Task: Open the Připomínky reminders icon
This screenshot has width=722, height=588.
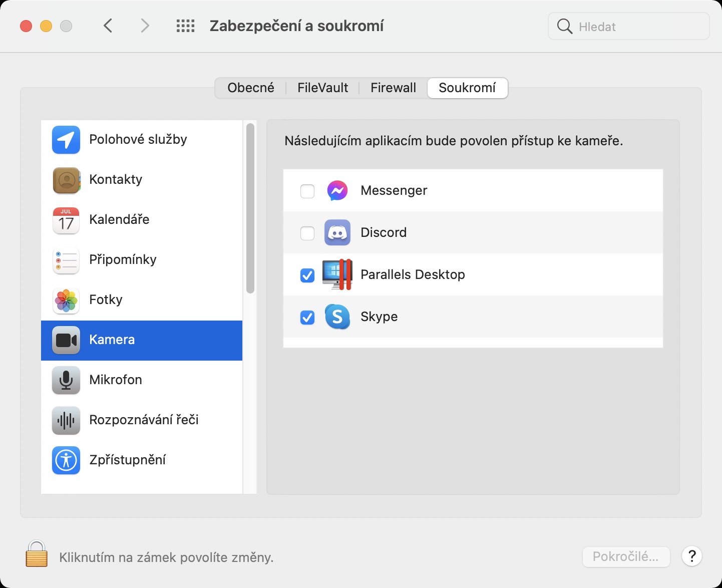Action: tap(66, 260)
